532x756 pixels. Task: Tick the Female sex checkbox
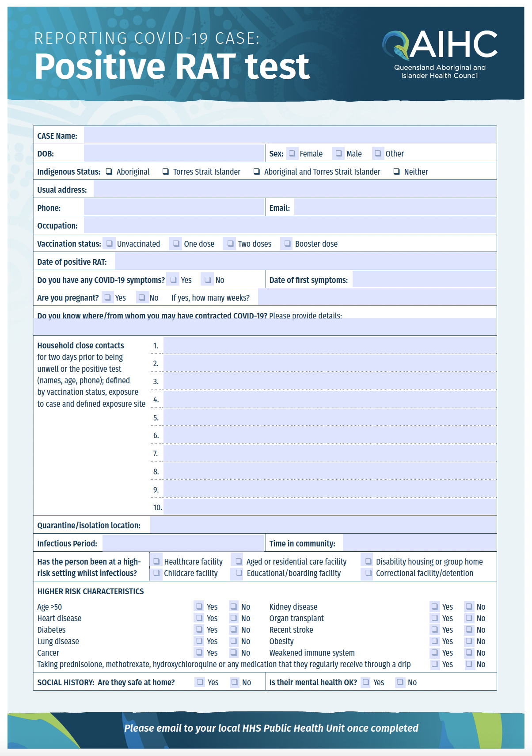292,153
